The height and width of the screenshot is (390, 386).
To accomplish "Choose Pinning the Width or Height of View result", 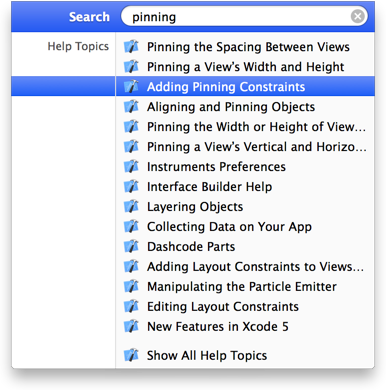I will pos(245,127).
